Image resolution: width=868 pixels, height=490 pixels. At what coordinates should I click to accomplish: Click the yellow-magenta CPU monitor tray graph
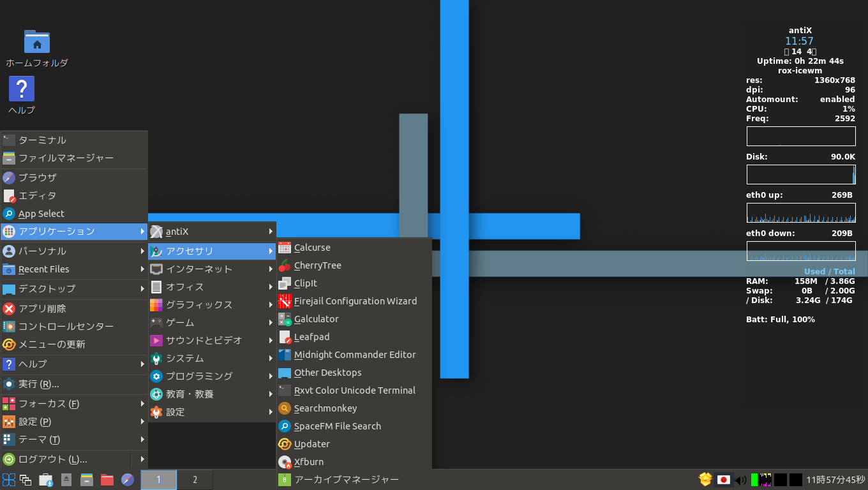tap(766, 480)
